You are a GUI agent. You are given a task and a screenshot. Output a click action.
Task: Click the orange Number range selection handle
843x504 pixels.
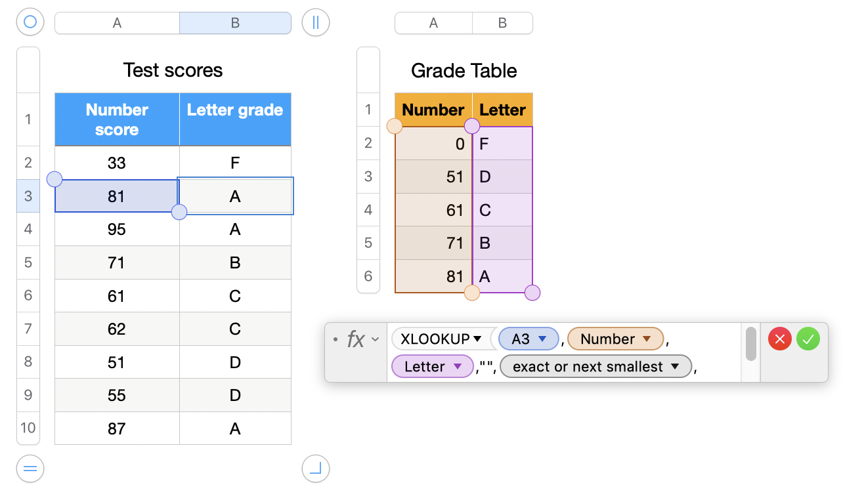click(395, 126)
